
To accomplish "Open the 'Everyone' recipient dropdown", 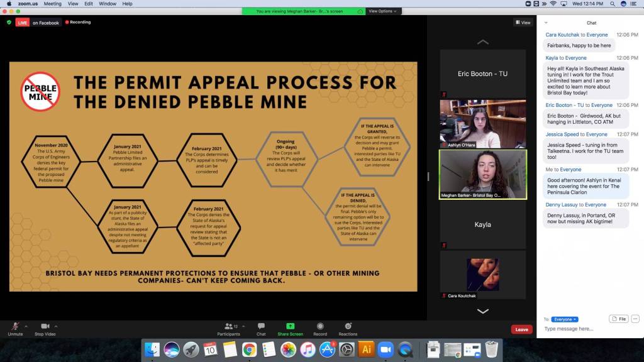I will pos(564,319).
